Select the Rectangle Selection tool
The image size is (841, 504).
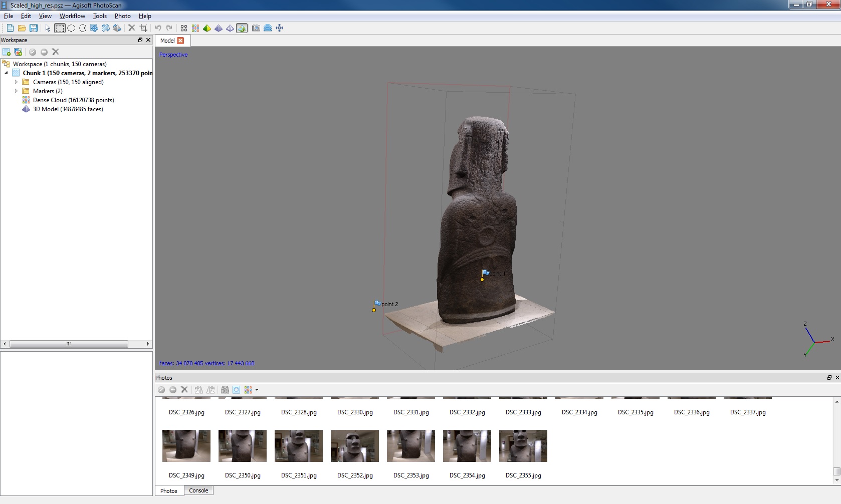tap(60, 28)
